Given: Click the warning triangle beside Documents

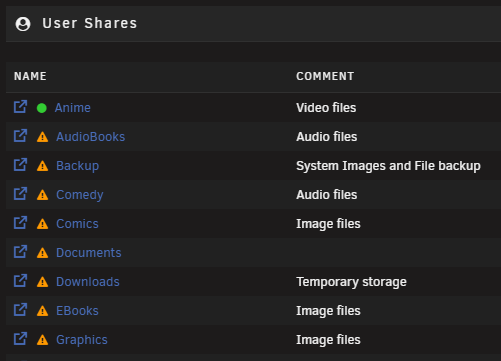Looking at the screenshot, I should pos(42,253).
